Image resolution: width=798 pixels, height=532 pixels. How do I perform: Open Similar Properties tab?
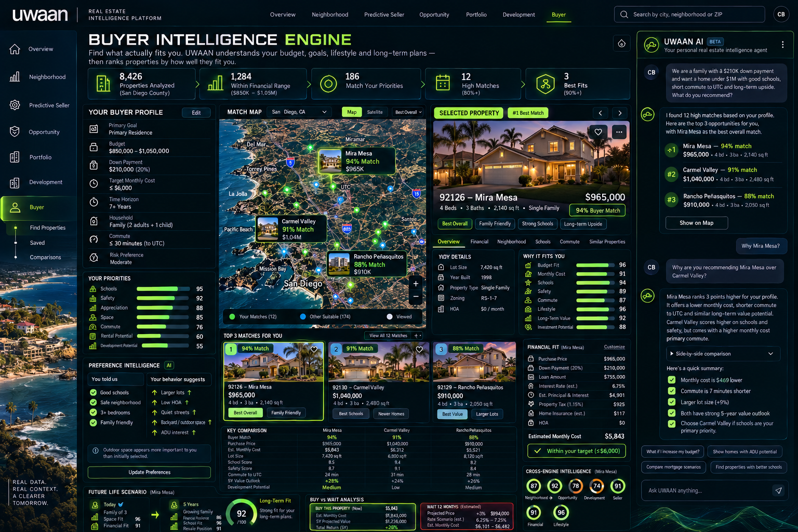(607, 242)
